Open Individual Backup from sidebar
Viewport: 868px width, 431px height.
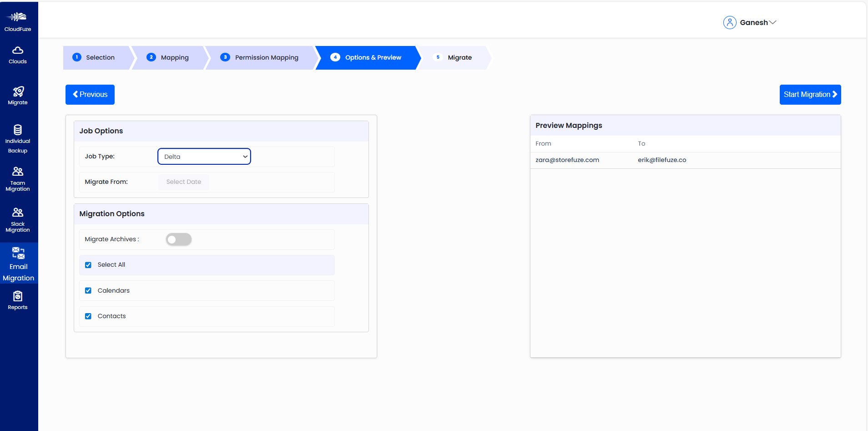tap(18, 136)
